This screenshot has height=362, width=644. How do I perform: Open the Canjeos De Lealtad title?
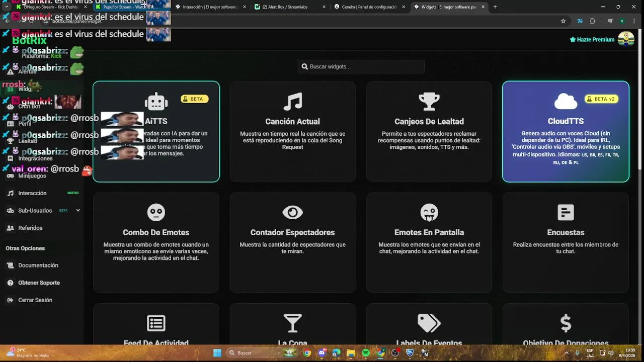coord(429,121)
